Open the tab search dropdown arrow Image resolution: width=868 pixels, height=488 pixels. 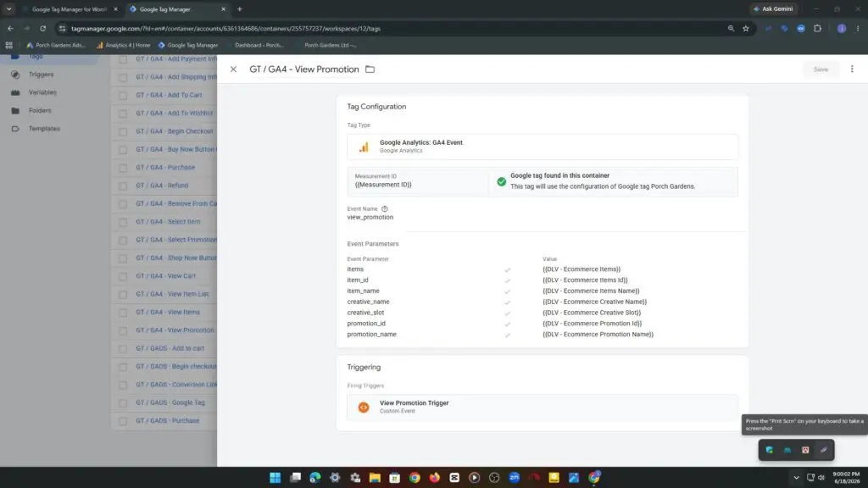click(8, 8)
